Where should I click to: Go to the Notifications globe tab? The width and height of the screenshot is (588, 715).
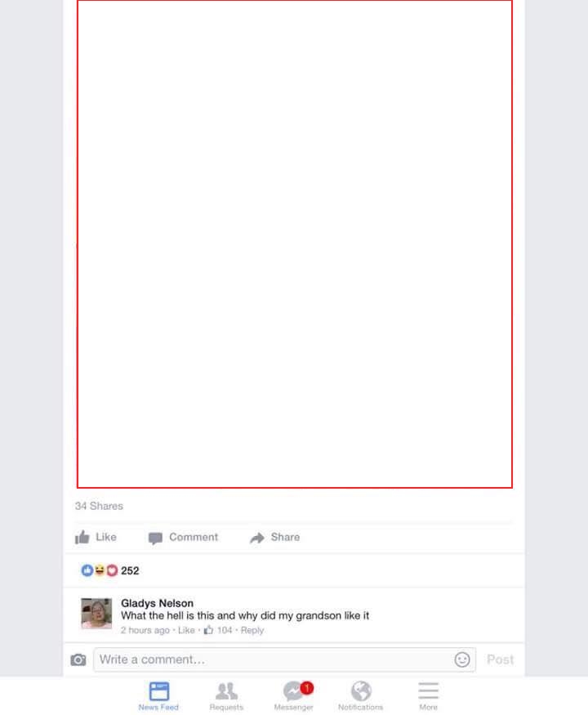coord(360,696)
